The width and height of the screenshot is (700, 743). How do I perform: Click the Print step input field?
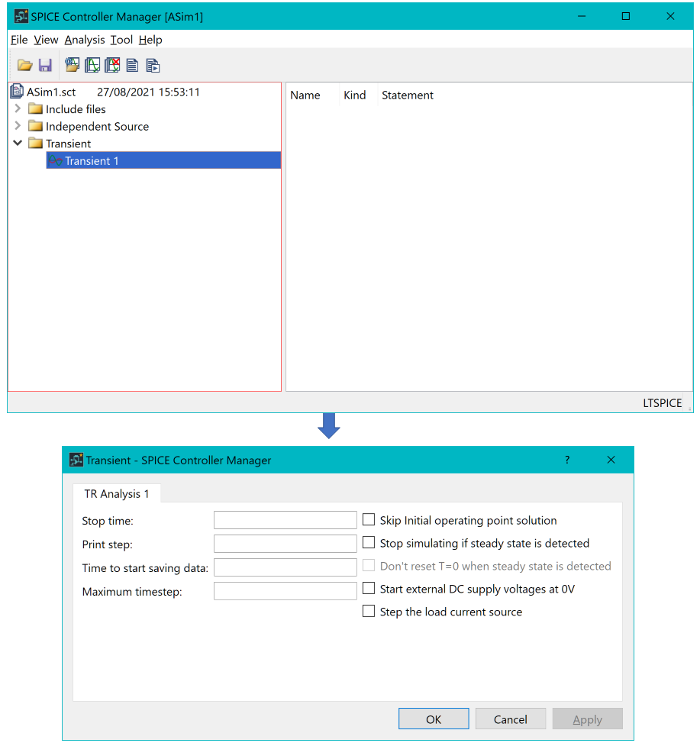[x=285, y=544]
